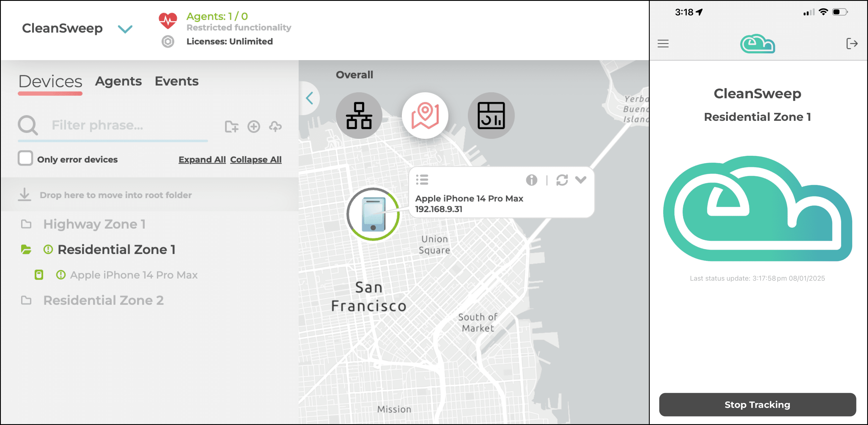
Task: Collapse the side panel with left arrow
Action: click(x=309, y=98)
